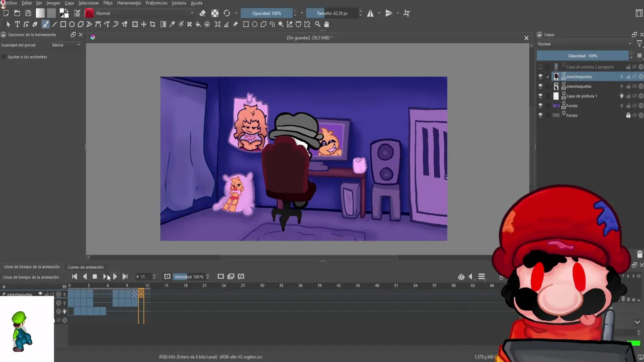Step the current frame number spinner

[153, 277]
